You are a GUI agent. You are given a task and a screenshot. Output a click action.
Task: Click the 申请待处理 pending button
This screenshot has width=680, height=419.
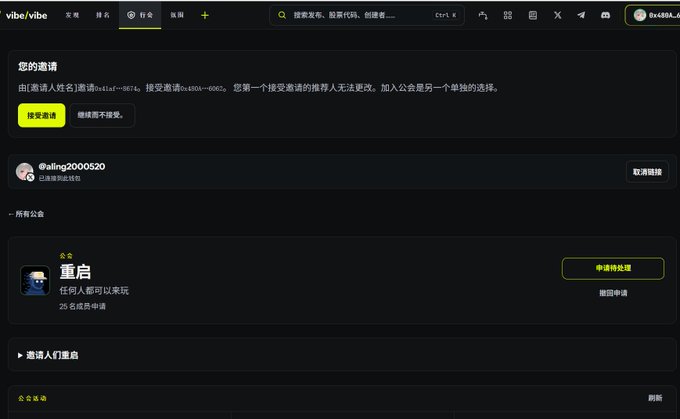[x=613, y=268]
